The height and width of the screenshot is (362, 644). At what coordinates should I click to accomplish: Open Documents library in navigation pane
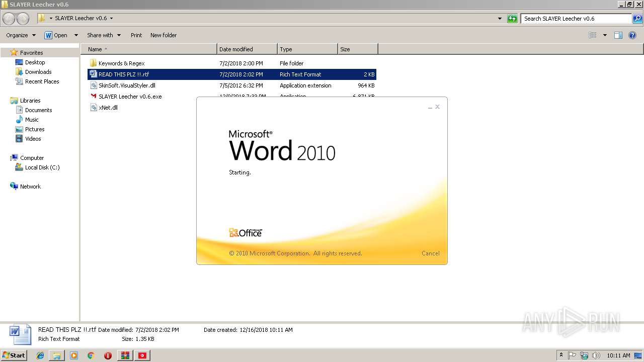coord(38,110)
